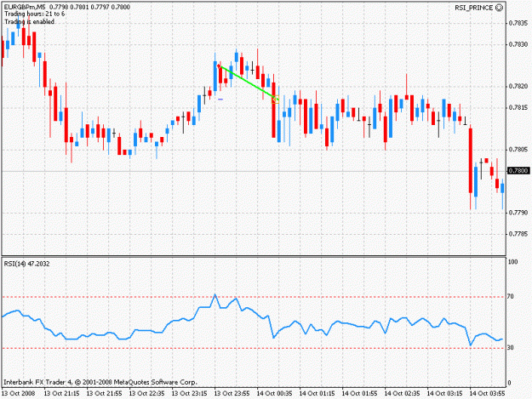The image size is (532, 399).
Task: Click the '14 Oct 02:35' time axis label
Action: coord(402,394)
